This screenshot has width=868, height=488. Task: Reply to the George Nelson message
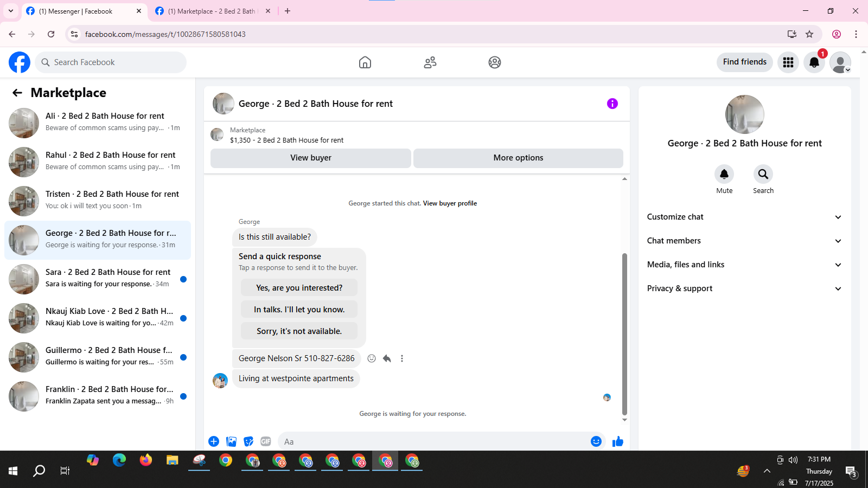pyautogui.click(x=387, y=358)
